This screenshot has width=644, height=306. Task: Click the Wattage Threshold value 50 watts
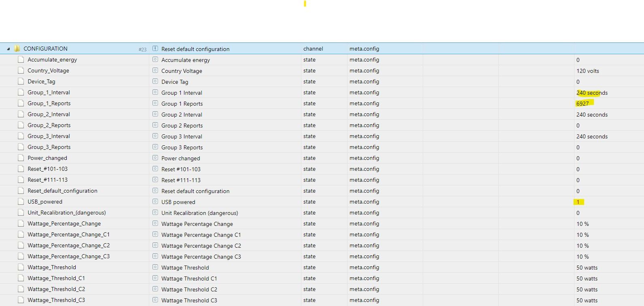[587, 268]
